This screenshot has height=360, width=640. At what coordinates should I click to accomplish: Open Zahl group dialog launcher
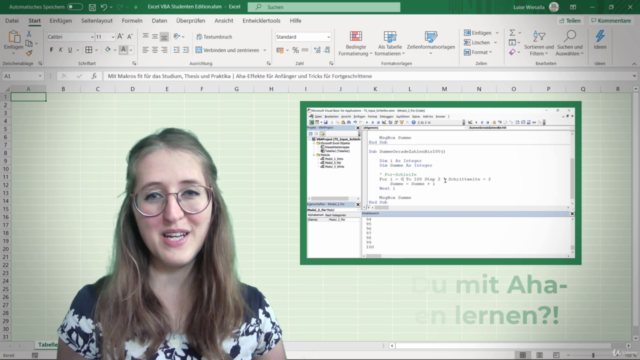pyautogui.click(x=331, y=63)
